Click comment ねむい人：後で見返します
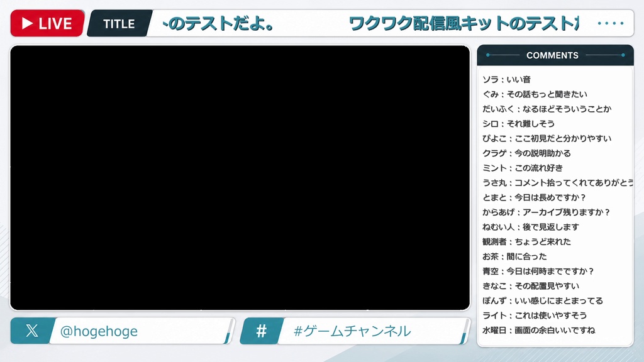 [531, 228]
